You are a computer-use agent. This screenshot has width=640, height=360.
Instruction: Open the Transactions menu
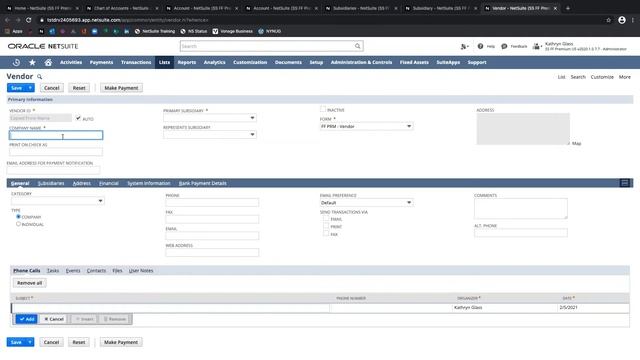click(x=136, y=62)
